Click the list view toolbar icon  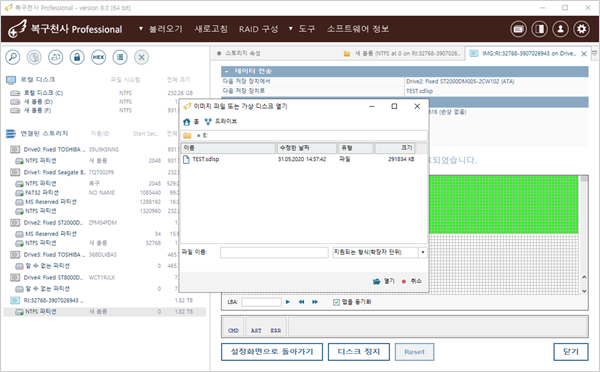tap(120, 57)
